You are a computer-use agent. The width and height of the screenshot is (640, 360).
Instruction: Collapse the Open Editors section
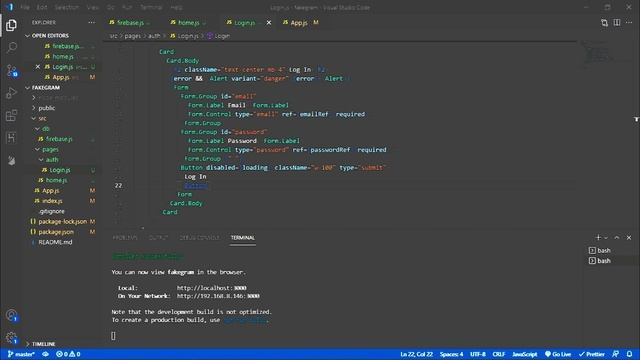click(50, 36)
